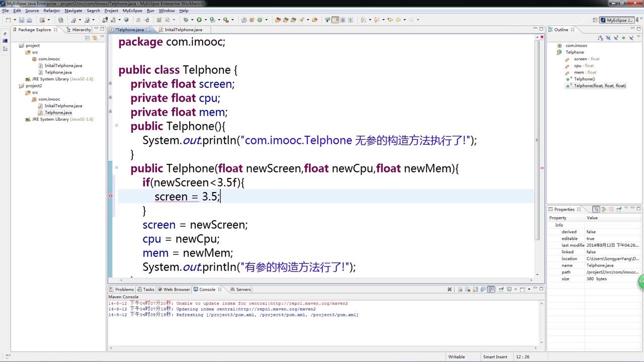Click the yellow Back navigation arrow
The height and width of the screenshot is (362, 644).
point(398,20)
